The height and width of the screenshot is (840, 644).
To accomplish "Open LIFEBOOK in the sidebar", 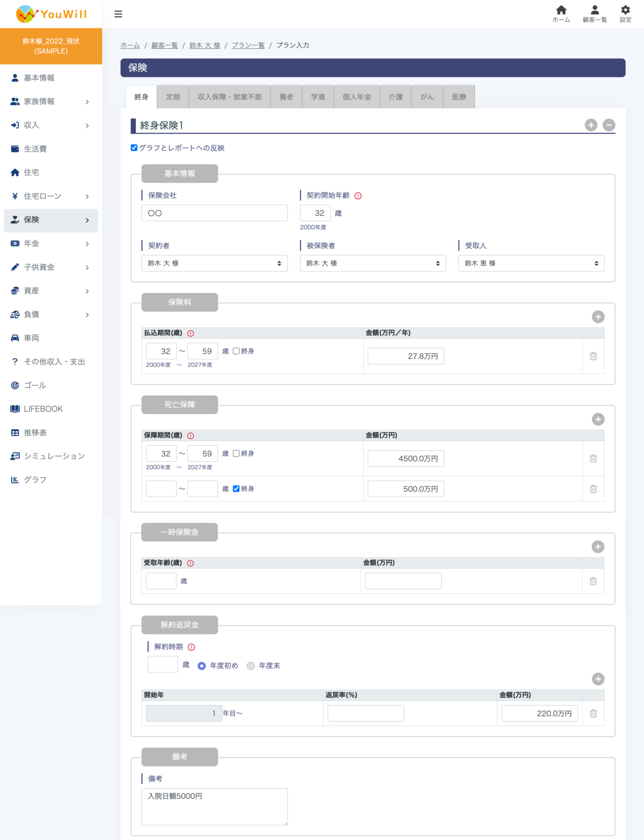I will 43,409.
